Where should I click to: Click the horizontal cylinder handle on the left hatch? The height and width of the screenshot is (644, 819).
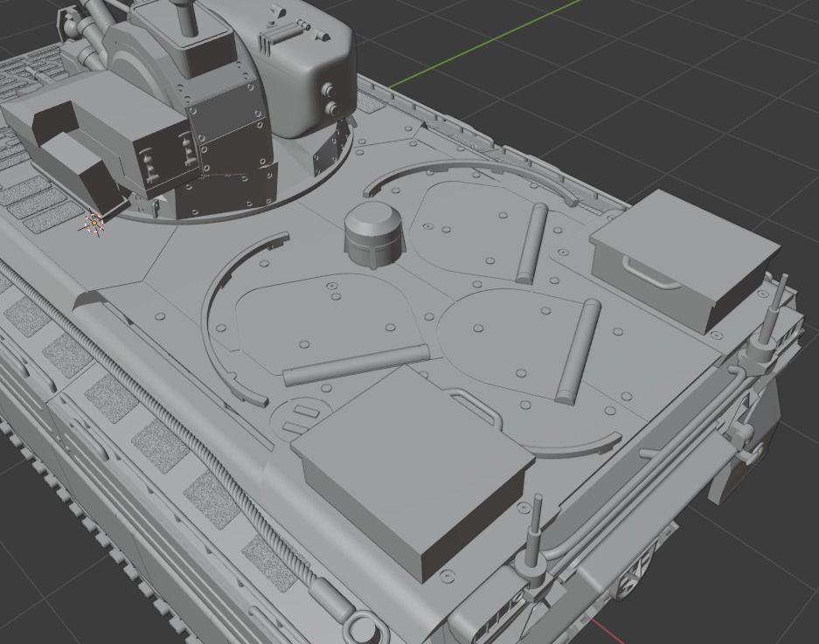click(x=355, y=365)
